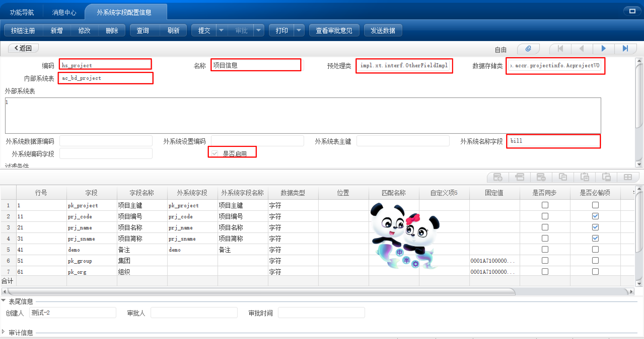Click the table's horizontal scrollbar

pos(262,292)
